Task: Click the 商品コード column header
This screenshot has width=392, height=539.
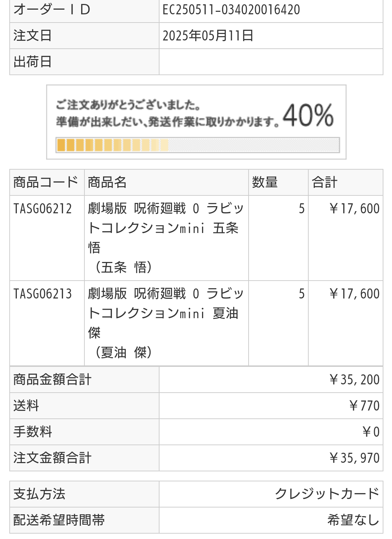Action: (x=46, y=182)
